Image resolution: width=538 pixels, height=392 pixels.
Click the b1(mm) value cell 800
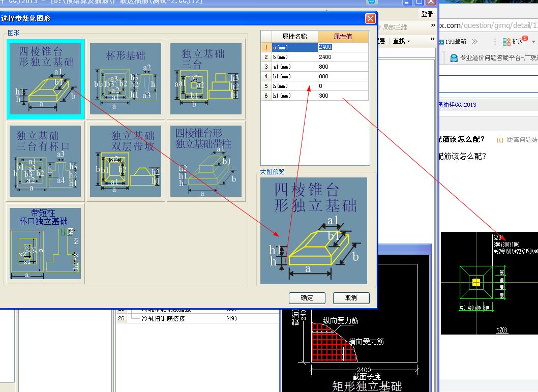[343, 76]
